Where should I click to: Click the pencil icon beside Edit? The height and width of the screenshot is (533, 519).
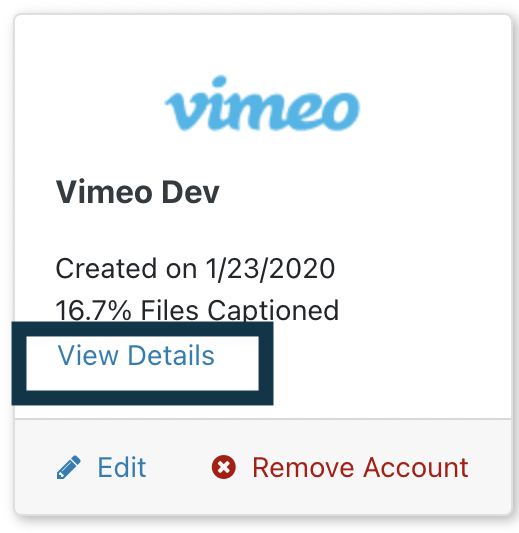69,468
